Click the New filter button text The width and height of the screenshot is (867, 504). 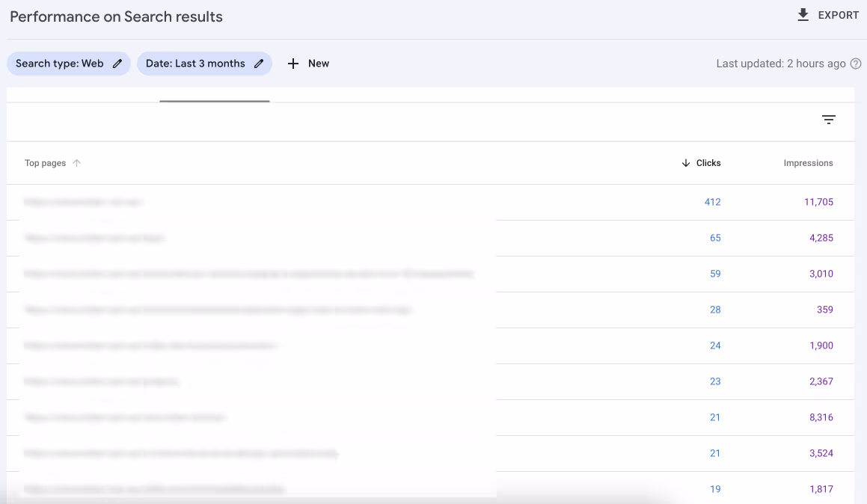pos(319,64)
